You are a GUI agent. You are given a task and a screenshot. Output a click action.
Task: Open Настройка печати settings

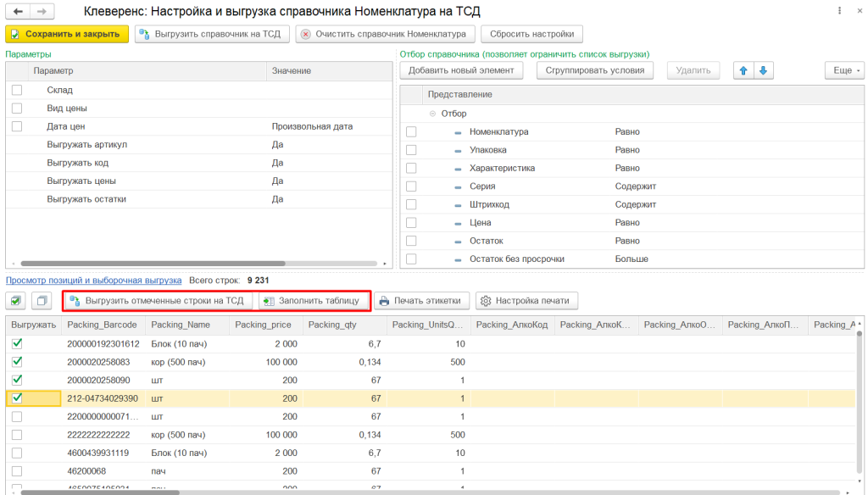526,300
